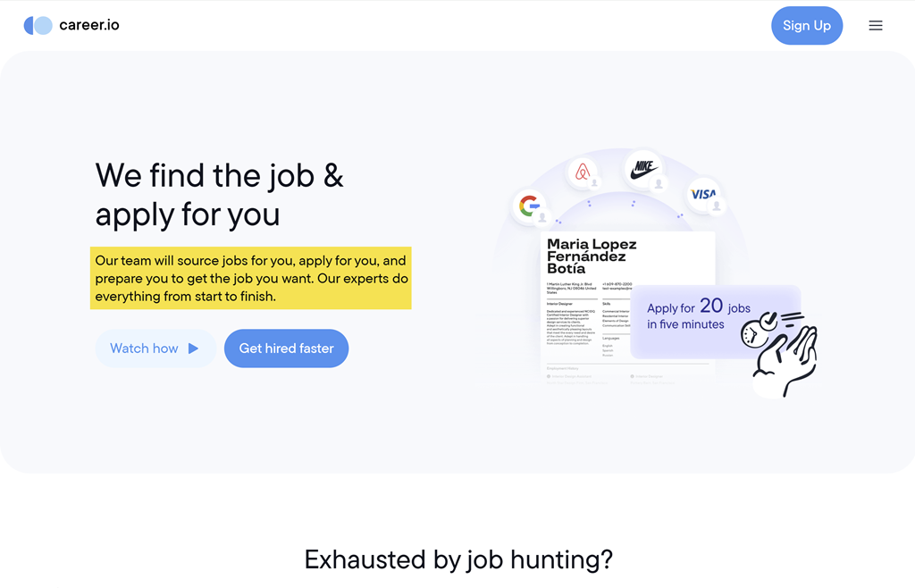
Task: Click the yellow highlighted description paragraph
Action: [x=250, y=278]
